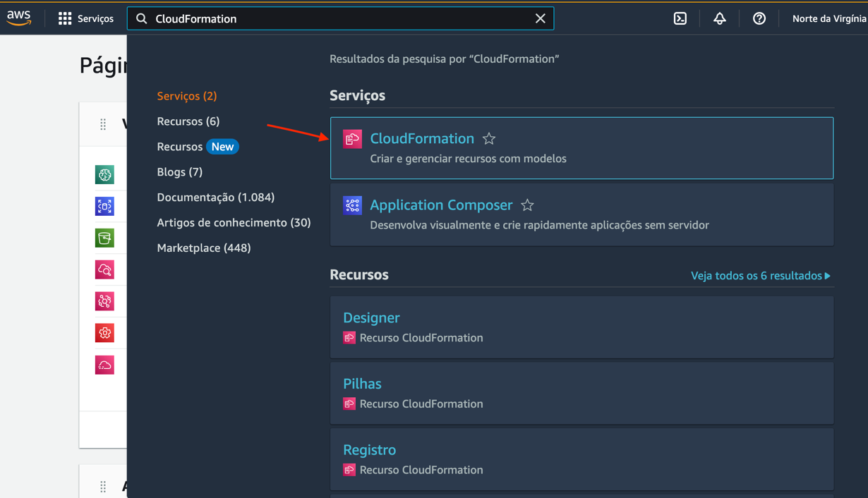
Task: Open the Registro resource result
Action: click(x=581, y=459)
